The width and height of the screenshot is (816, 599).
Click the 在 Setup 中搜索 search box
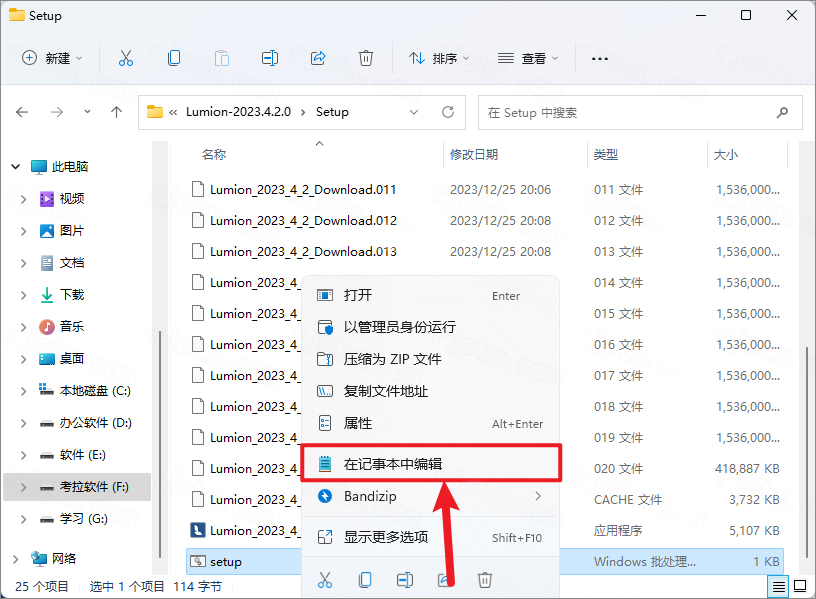pyautogui.click(x=640, y=112)
